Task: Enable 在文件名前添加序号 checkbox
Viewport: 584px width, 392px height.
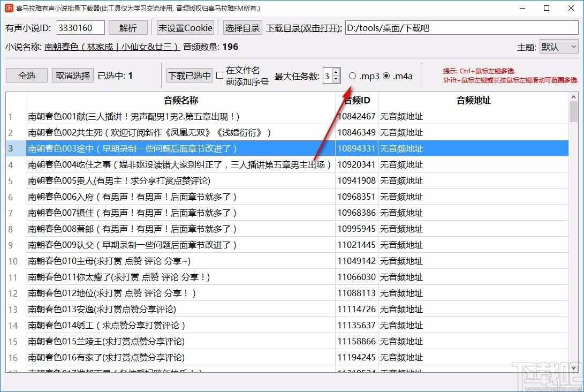Action: (220, 76)
